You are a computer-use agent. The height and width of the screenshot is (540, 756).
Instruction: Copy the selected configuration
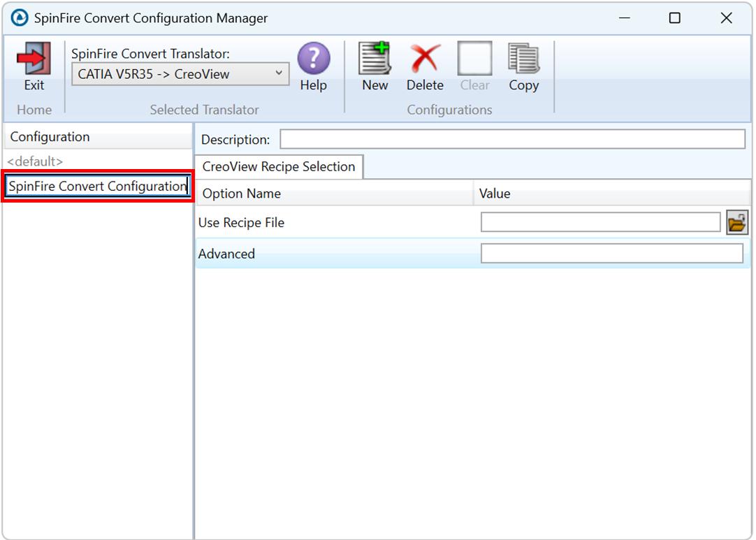coord(523,59)
